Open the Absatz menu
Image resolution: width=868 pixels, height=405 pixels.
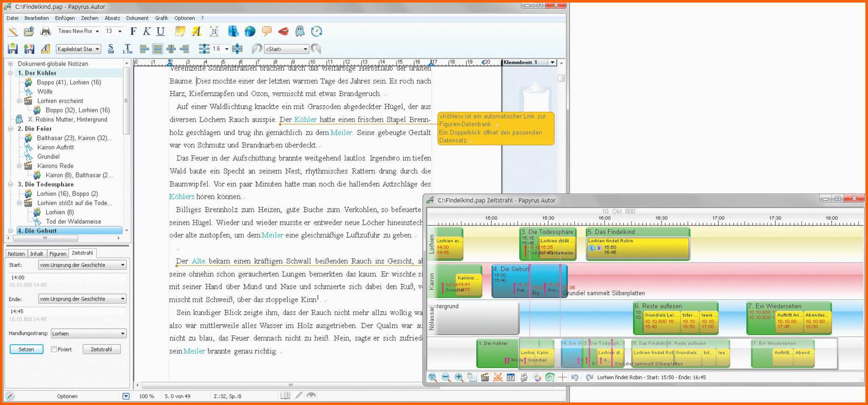tap(112, 18)
